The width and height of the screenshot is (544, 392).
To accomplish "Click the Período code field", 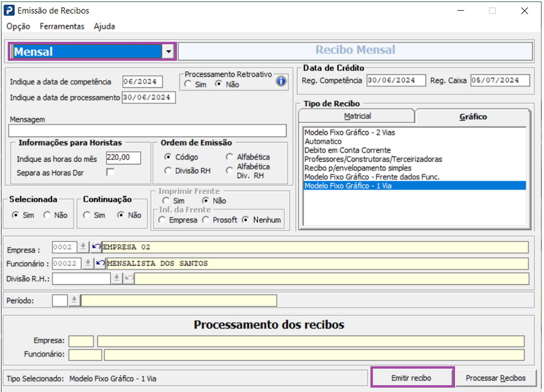I will point(60,301).
